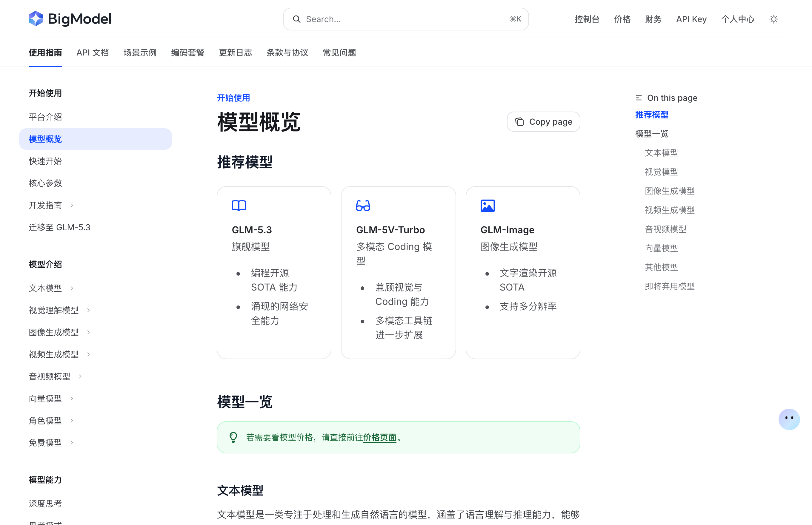This screenshot has width=812, height=525.
Task: Open 个人中心 in top navigation
Action: (738, 19)
